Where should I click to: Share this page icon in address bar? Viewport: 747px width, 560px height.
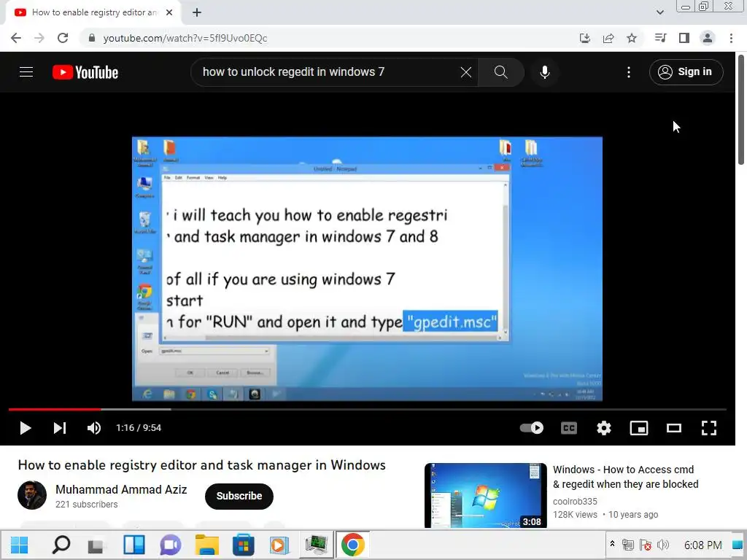tap(608, 38)
